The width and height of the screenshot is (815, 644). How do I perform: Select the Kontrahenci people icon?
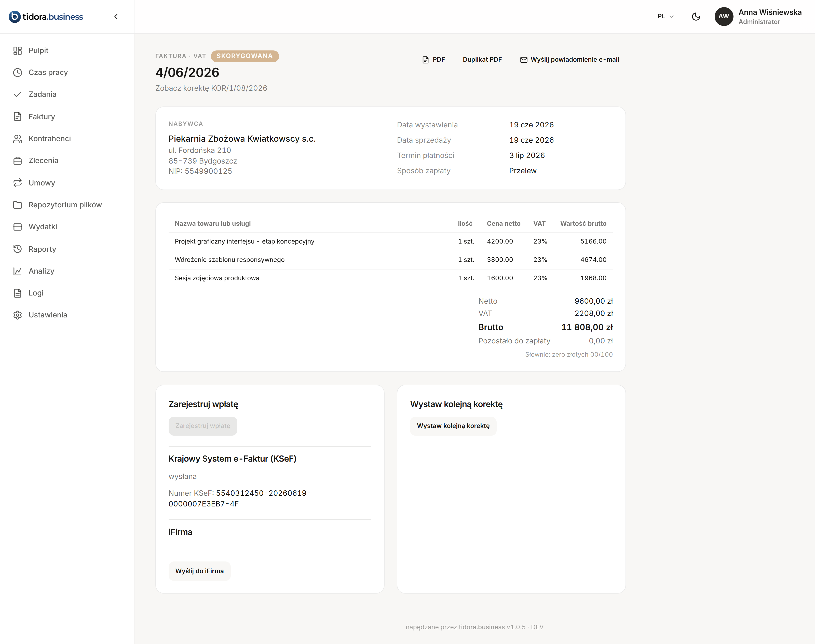coord(17,139)
